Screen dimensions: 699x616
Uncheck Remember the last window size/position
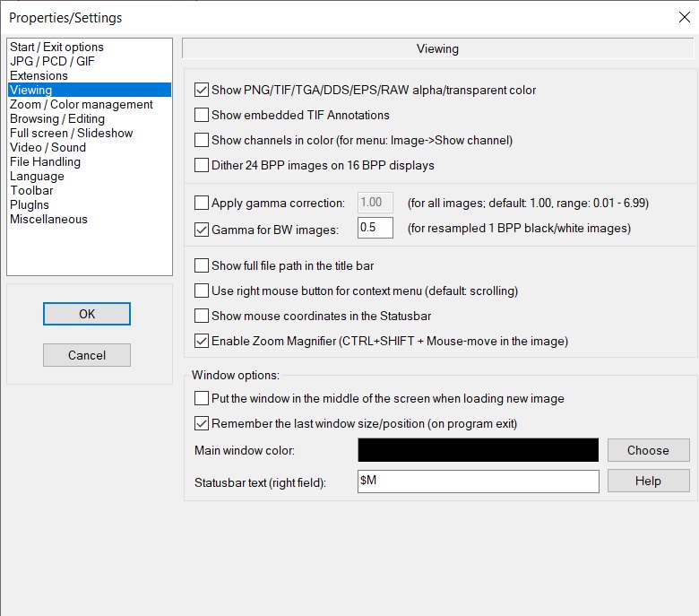[x=202, y=423]
